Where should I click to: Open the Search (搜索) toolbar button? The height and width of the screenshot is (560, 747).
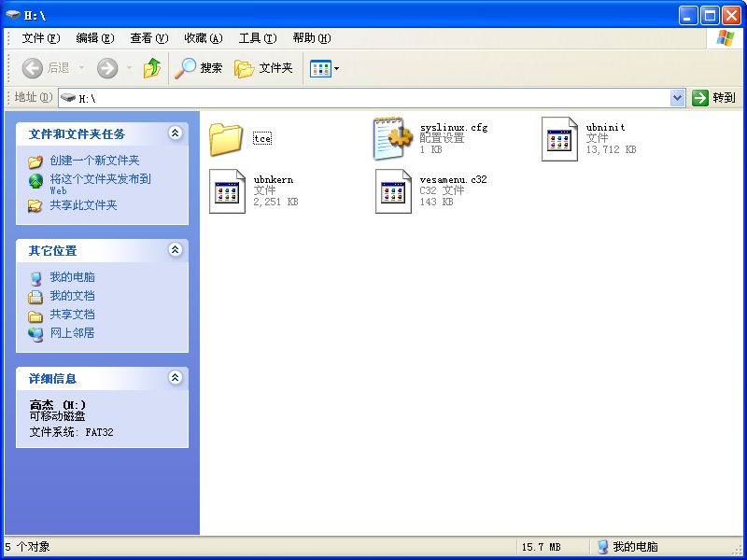(x=200, y=68)
